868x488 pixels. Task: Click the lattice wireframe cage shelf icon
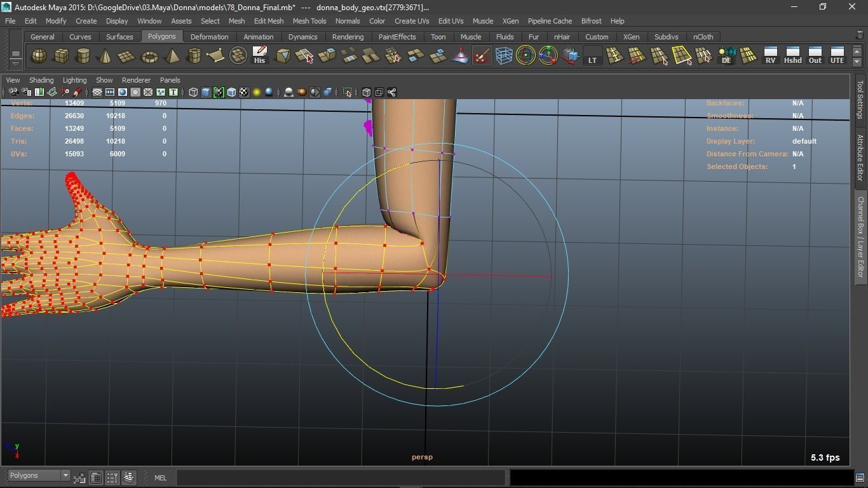click(504, 56)
